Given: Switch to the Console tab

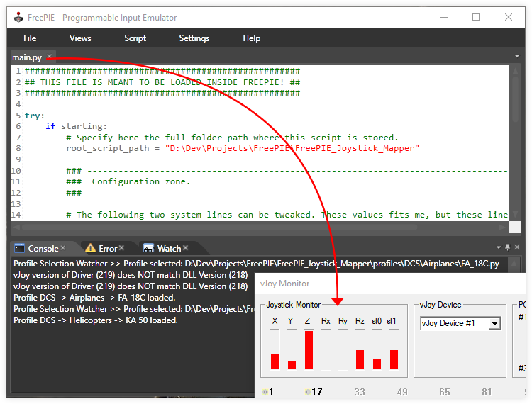Looking at the screenshot, I should tap(43, 249).
